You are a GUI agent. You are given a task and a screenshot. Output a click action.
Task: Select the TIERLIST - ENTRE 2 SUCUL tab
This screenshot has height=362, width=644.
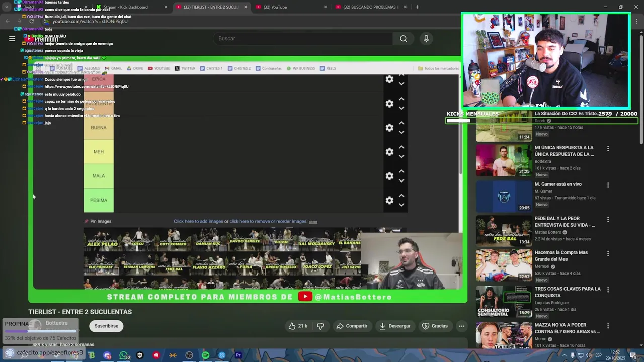211,7
